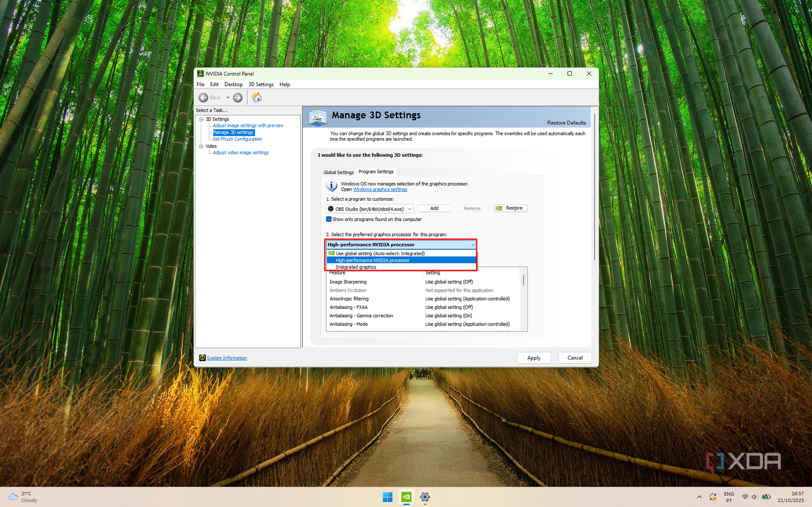Click the NVIDIA home icon in the toolbar
The width and height of the screenshot is (812, 507).
pos(256,97)
